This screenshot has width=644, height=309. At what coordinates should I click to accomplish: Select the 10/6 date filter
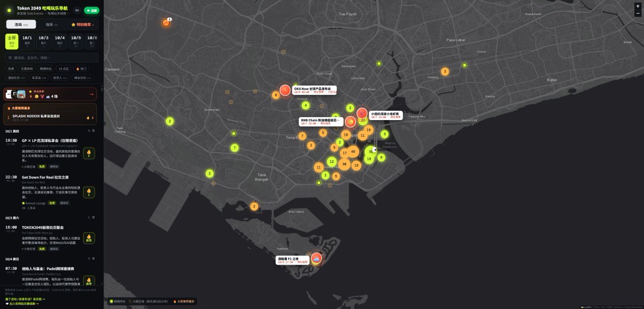pyautogui.click(x=92, y=41)
